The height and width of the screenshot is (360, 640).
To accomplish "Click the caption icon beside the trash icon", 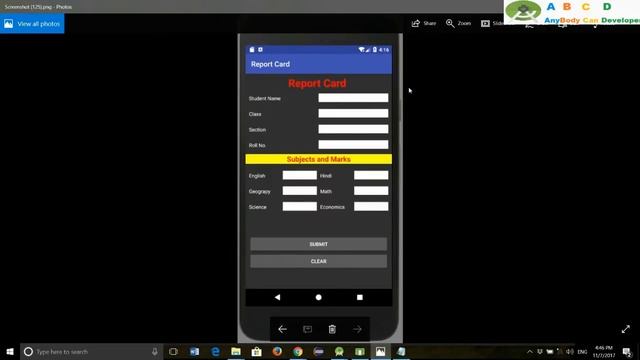I will 307,329.
